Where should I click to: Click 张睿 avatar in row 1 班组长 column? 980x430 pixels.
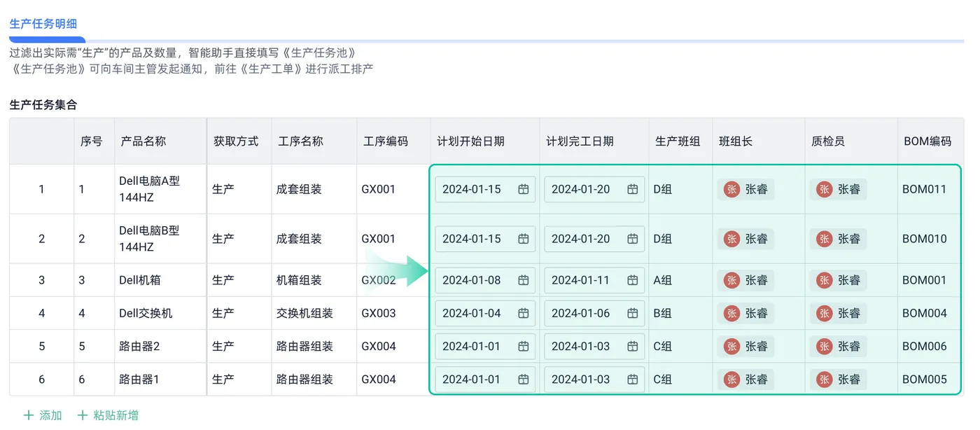[731, 189]
